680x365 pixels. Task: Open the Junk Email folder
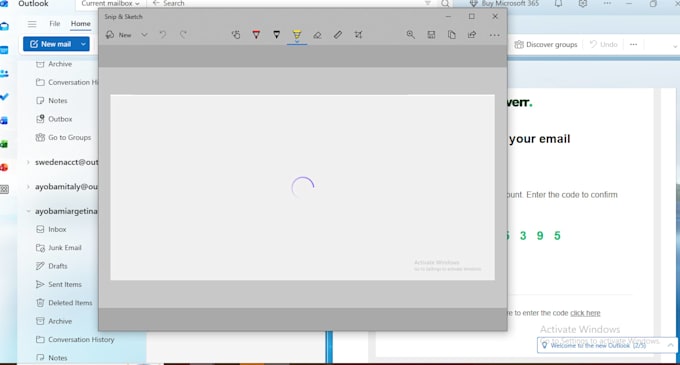click(59, 248)
